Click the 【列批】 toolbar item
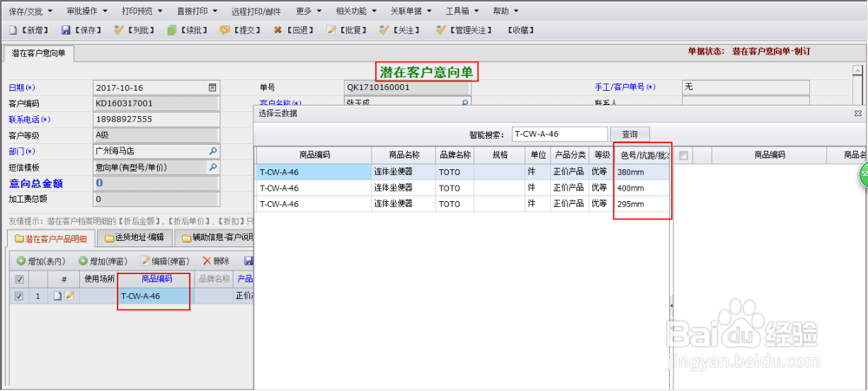868x391 pixels. [135, 30]
